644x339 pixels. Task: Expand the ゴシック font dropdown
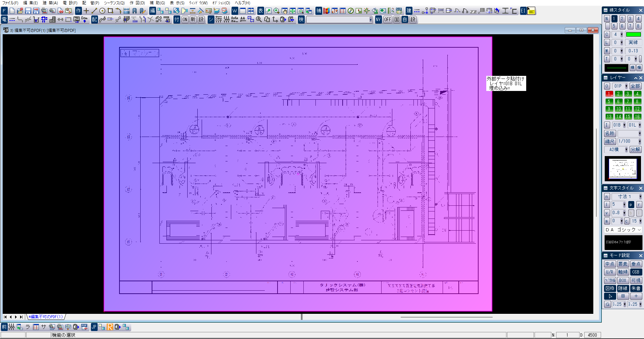tap(639, 230)
